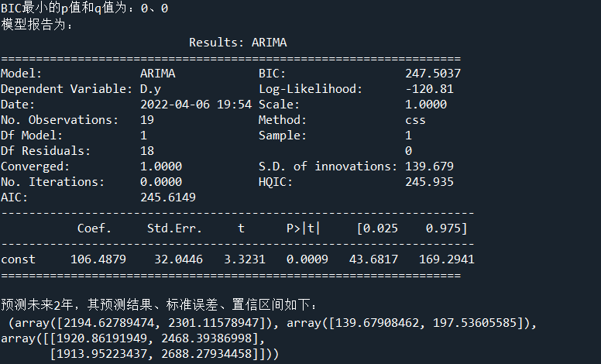Click the "Df Residuals:" label
This screenshot has width=601, height=364.
(x=46, y=151)
